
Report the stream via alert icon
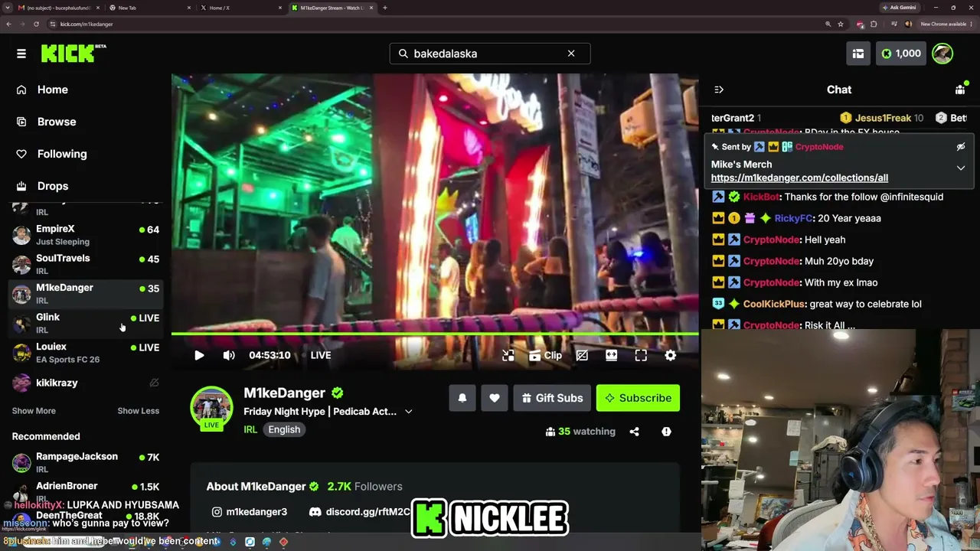(666, 432)
